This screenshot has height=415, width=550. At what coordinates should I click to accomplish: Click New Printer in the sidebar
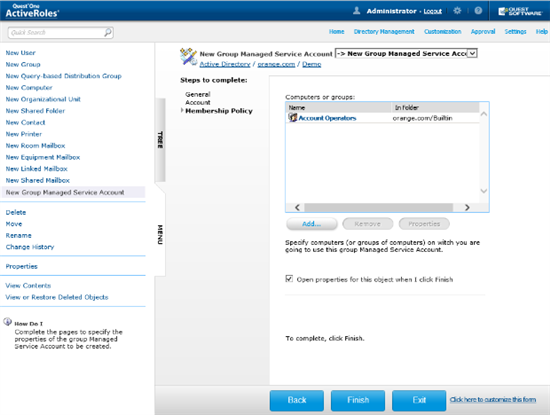click(24, 134)
